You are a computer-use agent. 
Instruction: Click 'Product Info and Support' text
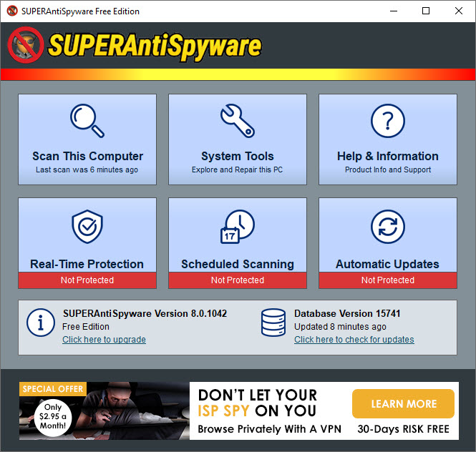pos(388,169)
